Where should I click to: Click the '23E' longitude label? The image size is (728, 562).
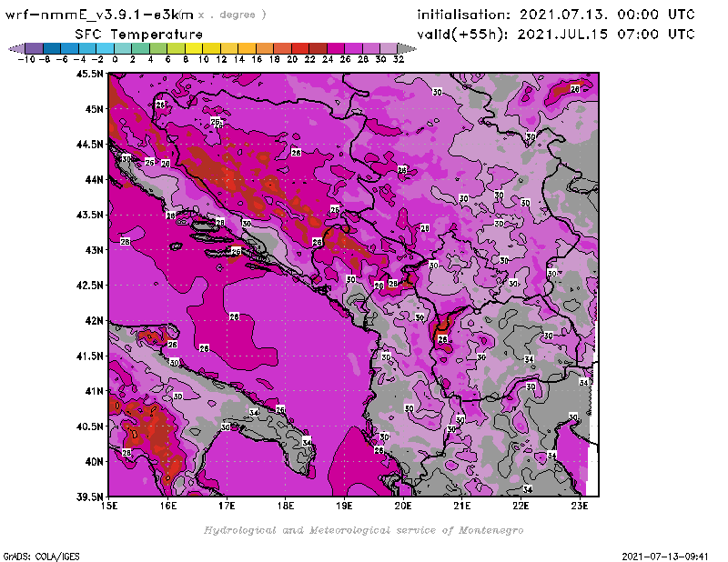(580, 506)
